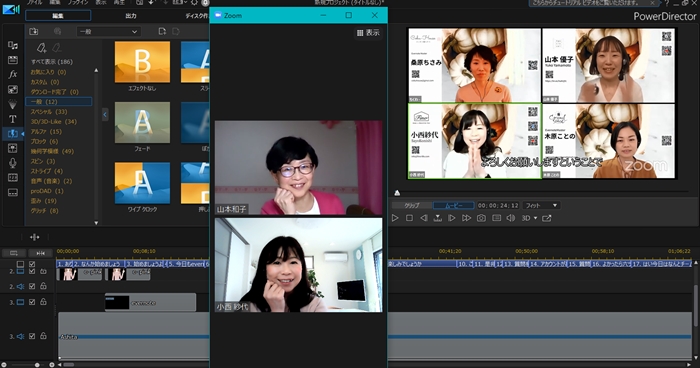Take a preview snapshot with camera icon
Screen dimensions: 700x368
481,218
